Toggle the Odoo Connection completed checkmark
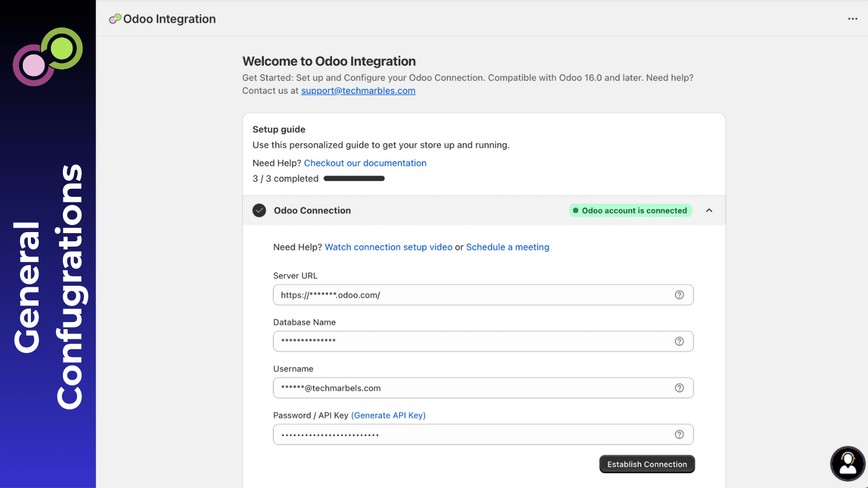Image resolution: width=868 pixels, height=488 pixels. coord(259,210)
